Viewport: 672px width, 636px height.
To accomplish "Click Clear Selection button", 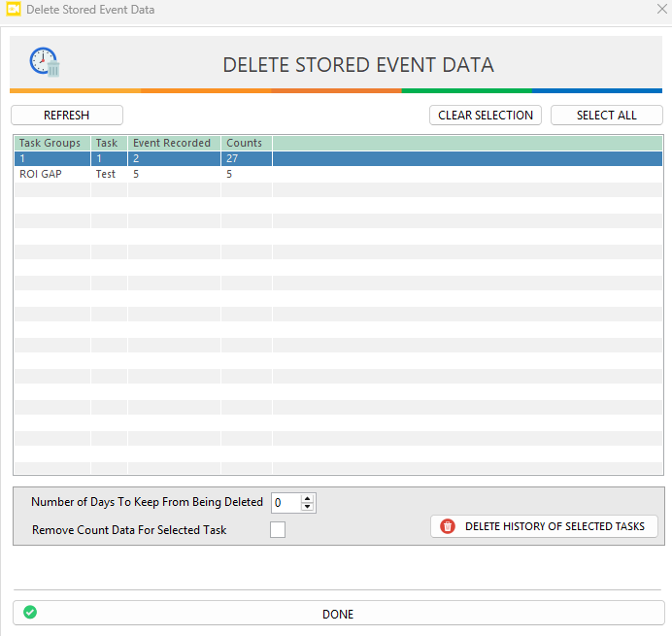I will 486,115.
